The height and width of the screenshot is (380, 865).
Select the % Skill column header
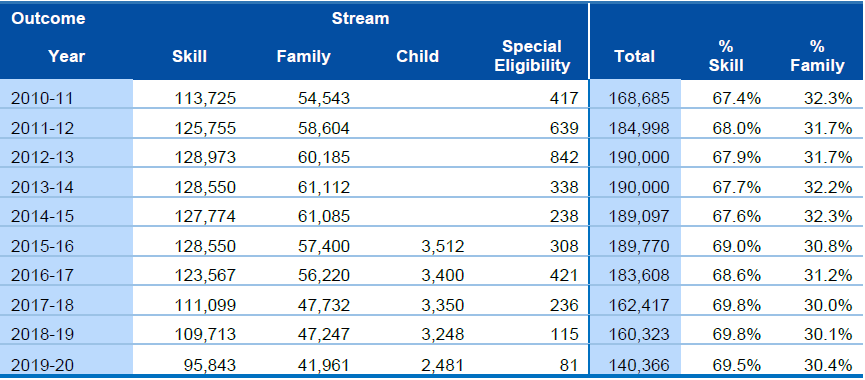click(726, 56)
